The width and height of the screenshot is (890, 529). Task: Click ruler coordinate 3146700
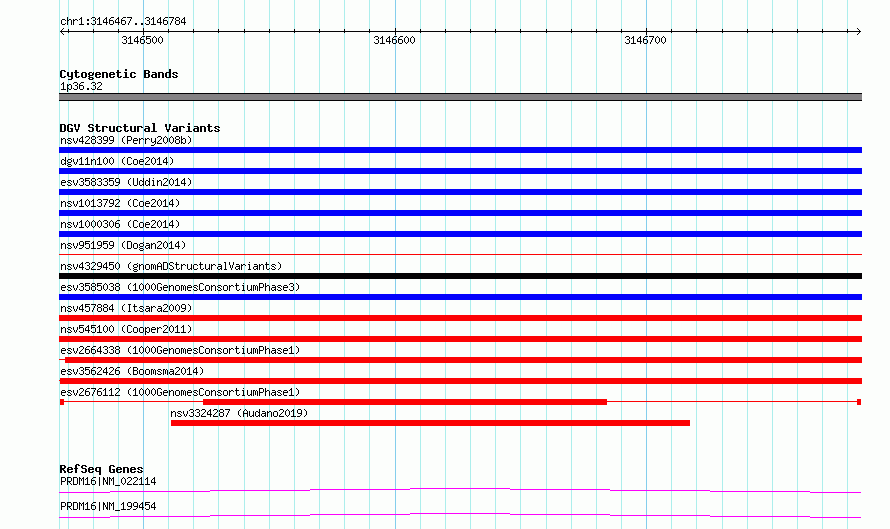[645, 40]
